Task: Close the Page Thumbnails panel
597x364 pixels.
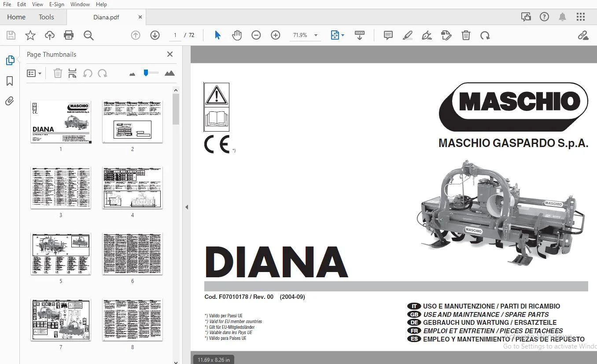Action: (170, 55)
